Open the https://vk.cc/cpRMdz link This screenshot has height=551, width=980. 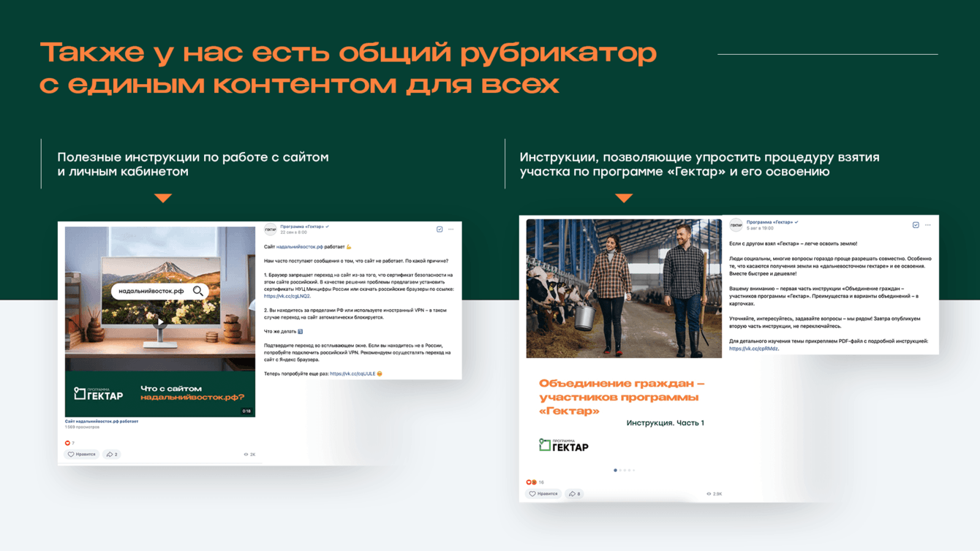click(x=753, y=349)
